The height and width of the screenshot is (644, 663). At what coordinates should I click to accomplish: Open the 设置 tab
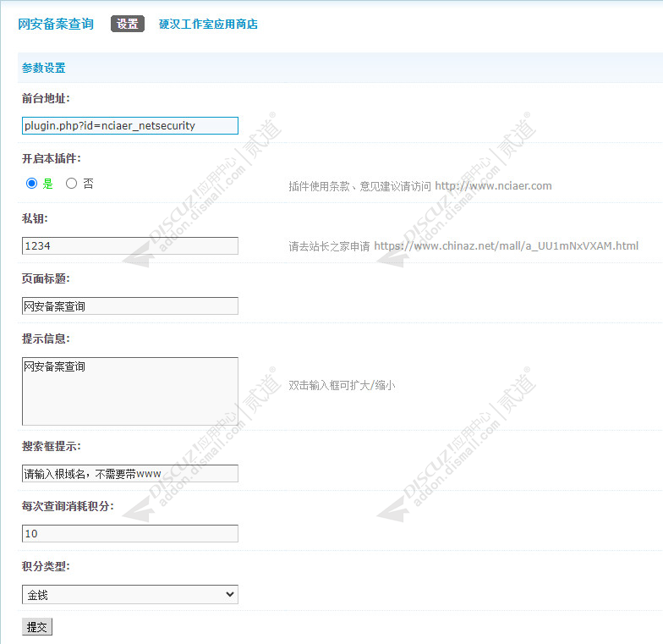tap(127, 24)
